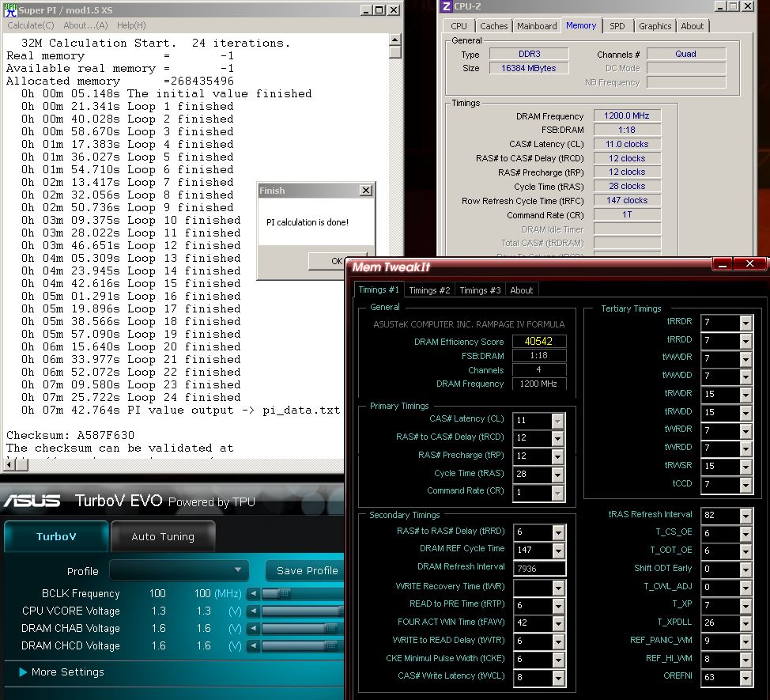
Task: Open WRITE Recovery Time (tWR) dropdown
Action: (x=558, y=587)
